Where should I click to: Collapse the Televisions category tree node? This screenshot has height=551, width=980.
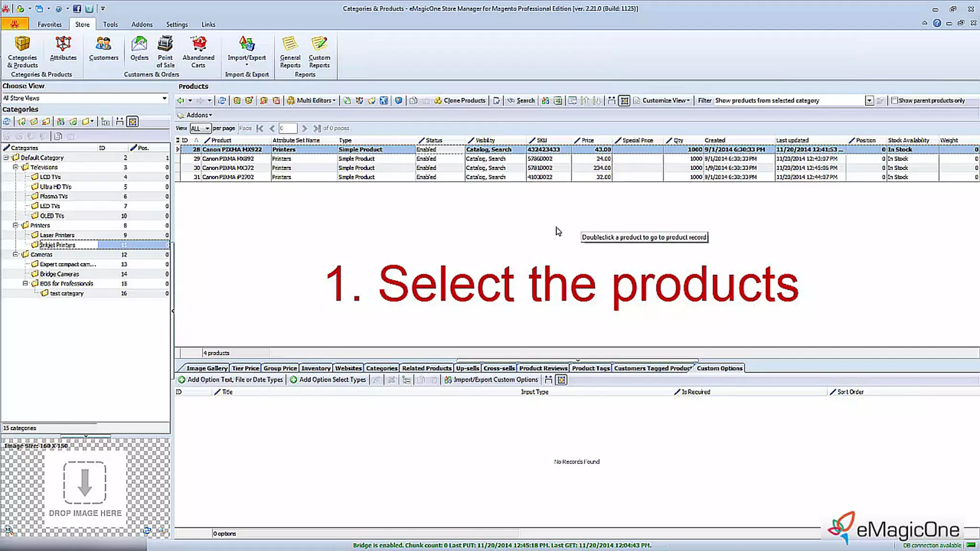click(16, 167)
